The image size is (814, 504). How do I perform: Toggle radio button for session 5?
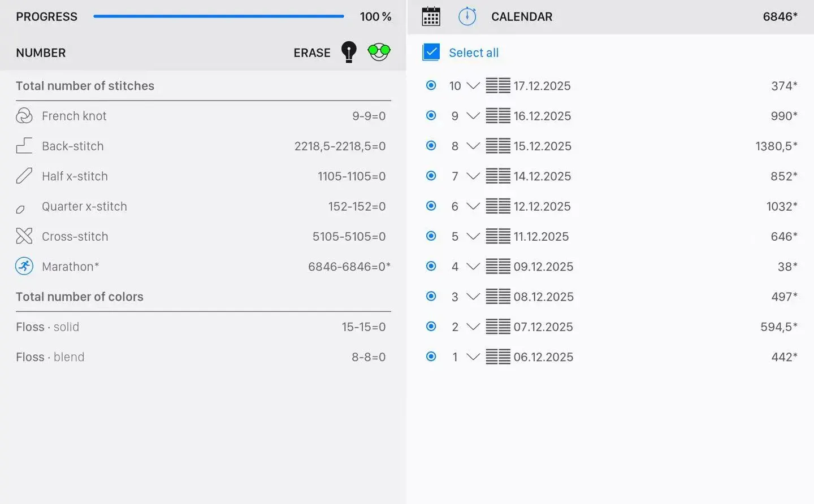[431, 236]
